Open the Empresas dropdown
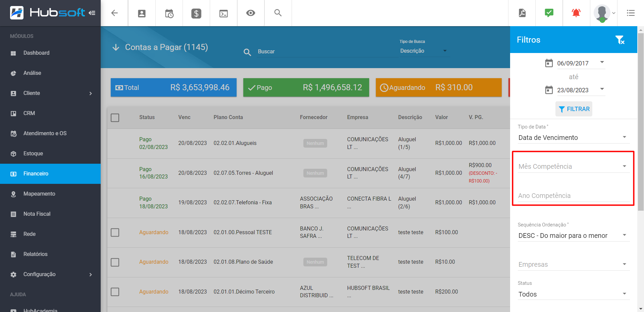Screen dimensions: 644x312 (573, 264)
